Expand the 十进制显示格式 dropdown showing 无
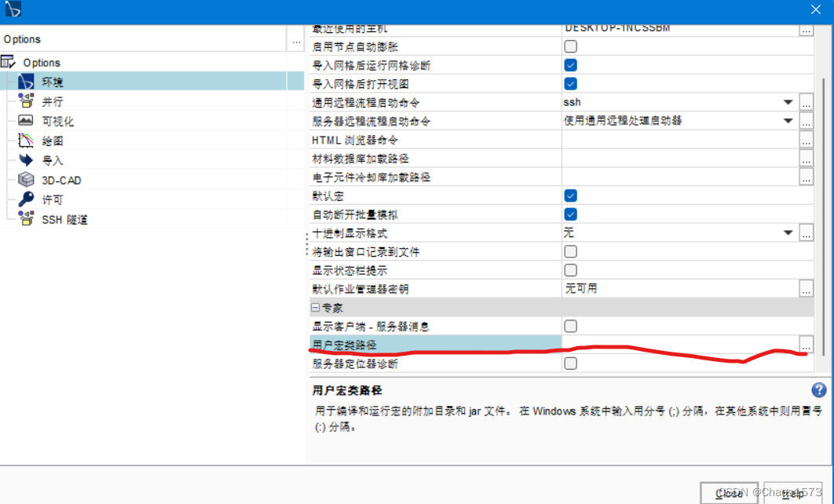834x504 pixels. [x=788, y=232]
